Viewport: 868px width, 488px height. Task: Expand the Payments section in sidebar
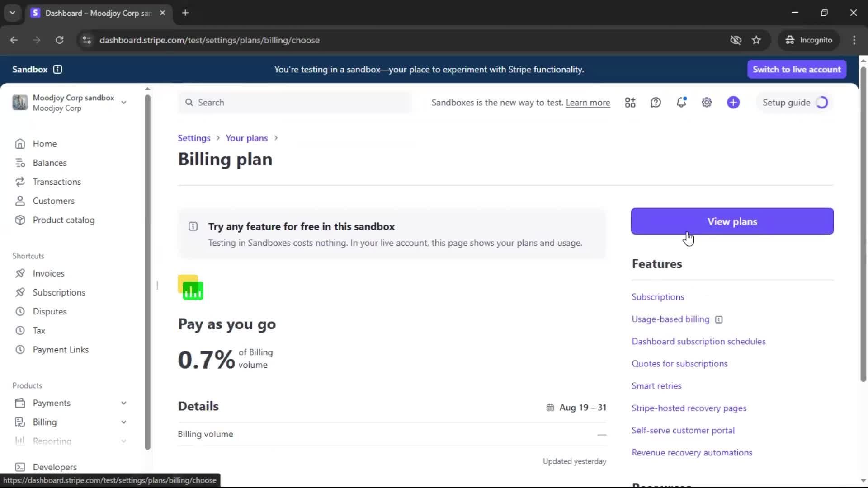(x=123, y=403)
